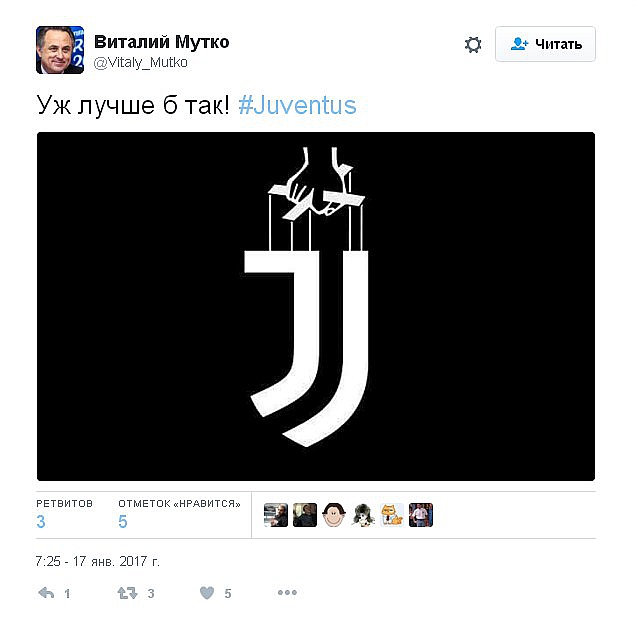This screenshot has width=636, height=621.
Task: Click the first liker avatar thumbnail
Action: pos(276,515)
